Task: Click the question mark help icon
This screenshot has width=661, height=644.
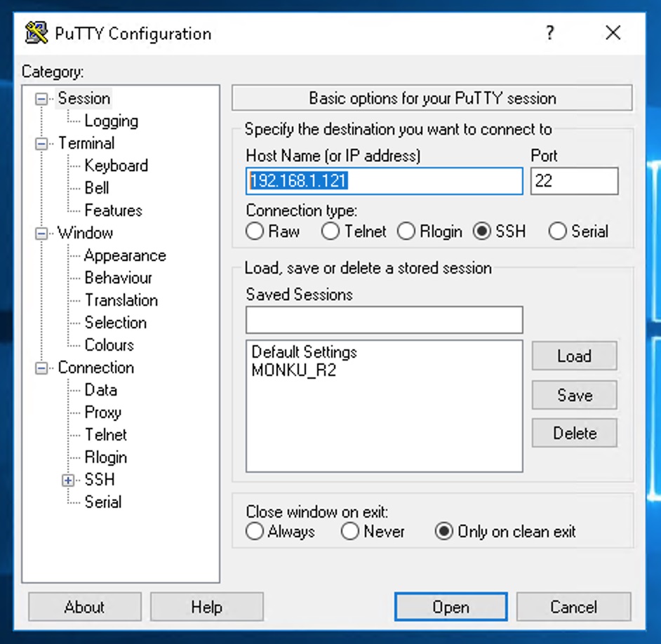Action: coord(550,33)
